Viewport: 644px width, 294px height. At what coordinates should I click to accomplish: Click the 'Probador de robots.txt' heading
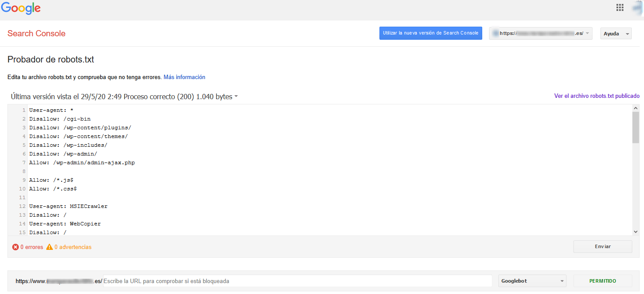51,60
